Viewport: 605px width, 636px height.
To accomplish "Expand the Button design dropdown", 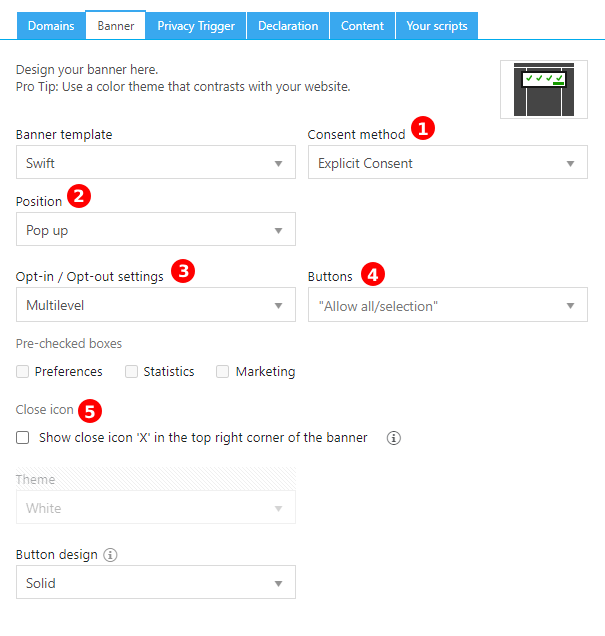I will [x=156, y=583].
